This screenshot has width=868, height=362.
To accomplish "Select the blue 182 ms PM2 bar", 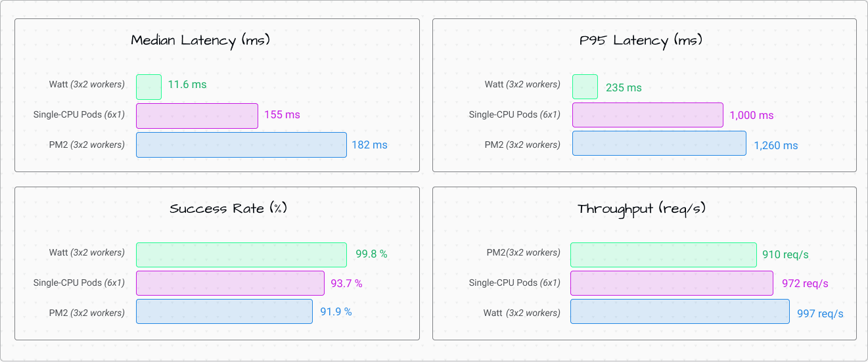I will (241, 145).
